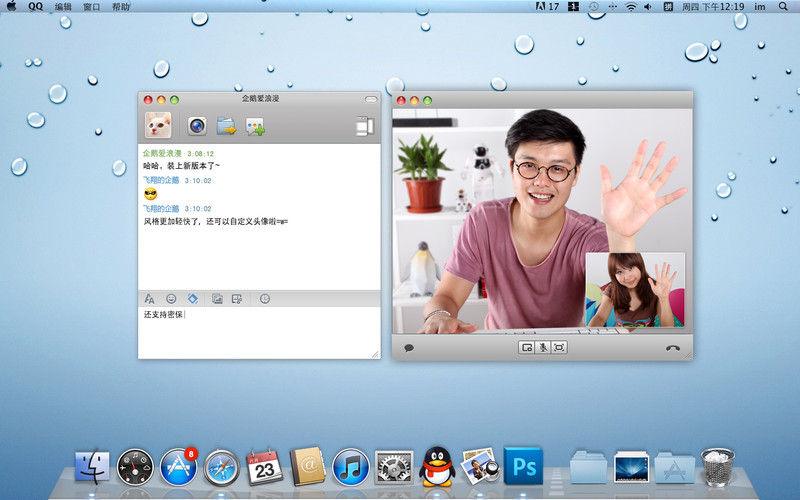
Task: Open Preview from the Dock
Action: 480,466
